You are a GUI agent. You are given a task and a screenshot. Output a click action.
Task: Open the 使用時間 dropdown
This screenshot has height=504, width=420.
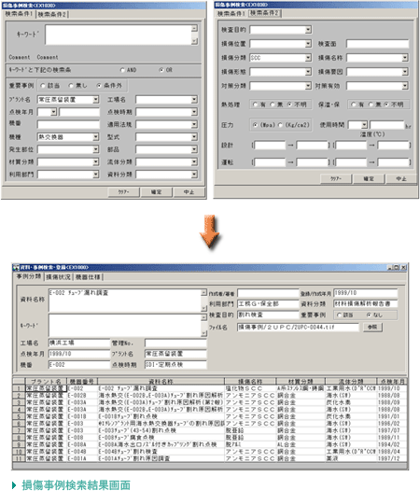(x=364, y=125)
